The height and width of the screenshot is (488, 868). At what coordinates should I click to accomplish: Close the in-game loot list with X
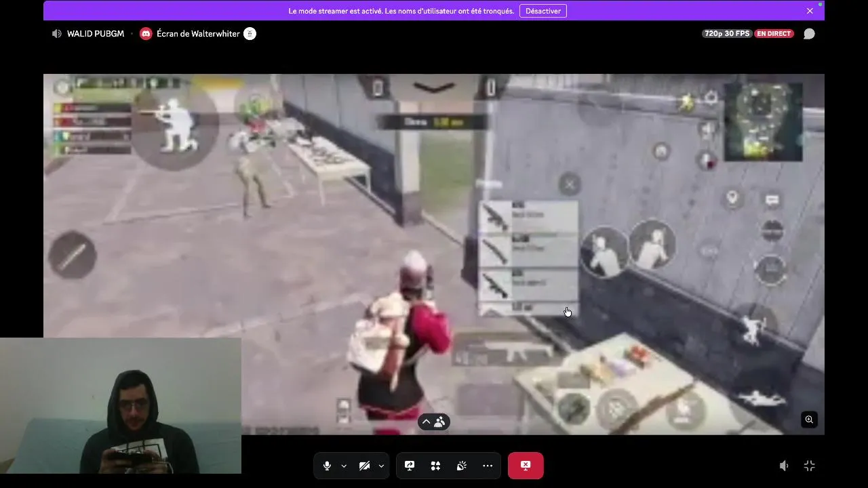click(570, 184)
